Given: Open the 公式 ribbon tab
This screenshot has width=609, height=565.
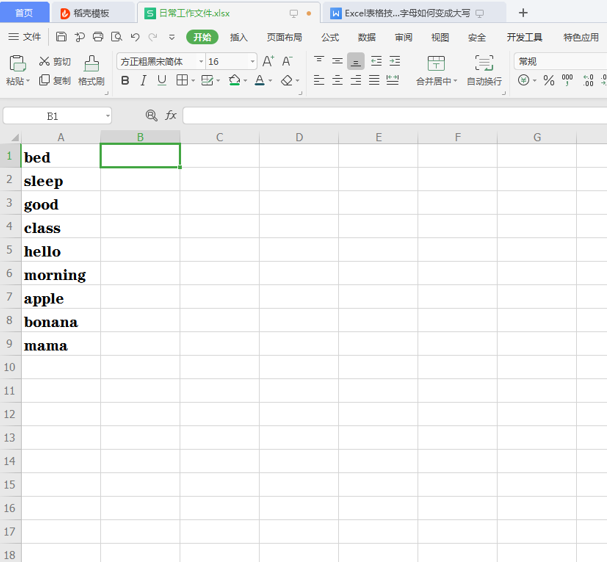Looking at the screenshot, I should (x=329, y=37).
